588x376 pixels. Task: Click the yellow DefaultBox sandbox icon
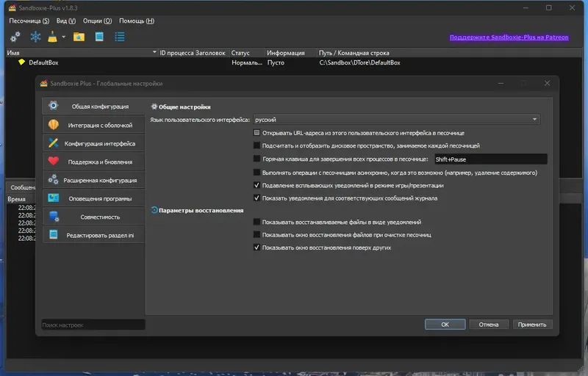[22, 62]
